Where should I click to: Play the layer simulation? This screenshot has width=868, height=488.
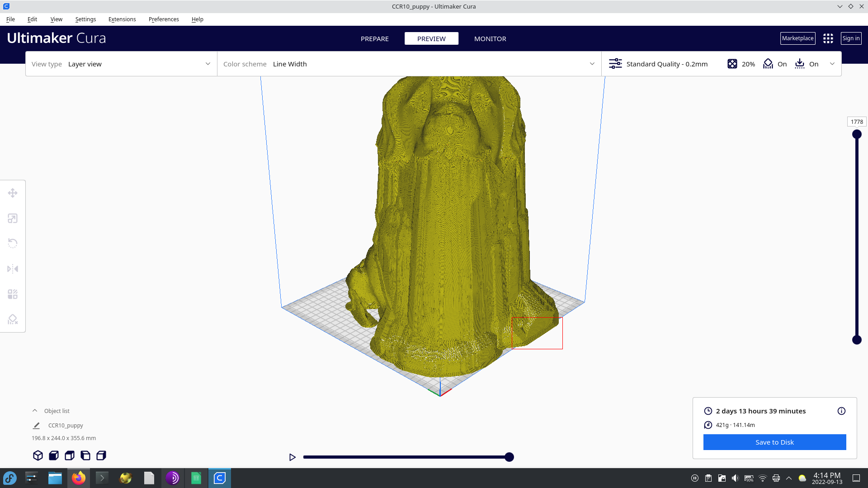click(x=292, y=457)
